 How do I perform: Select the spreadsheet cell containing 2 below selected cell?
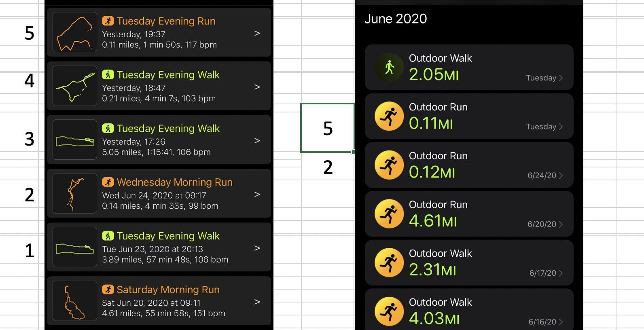327,167
